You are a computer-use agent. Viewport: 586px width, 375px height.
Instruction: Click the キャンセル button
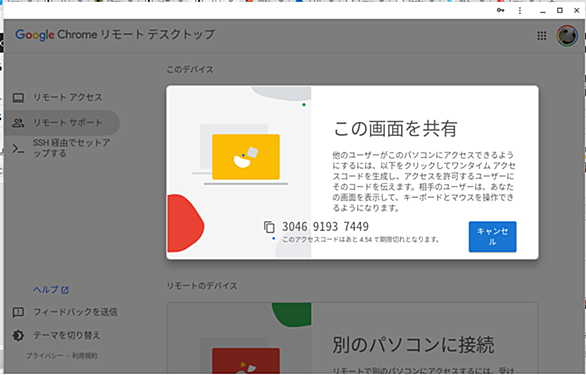pos(492,237)
